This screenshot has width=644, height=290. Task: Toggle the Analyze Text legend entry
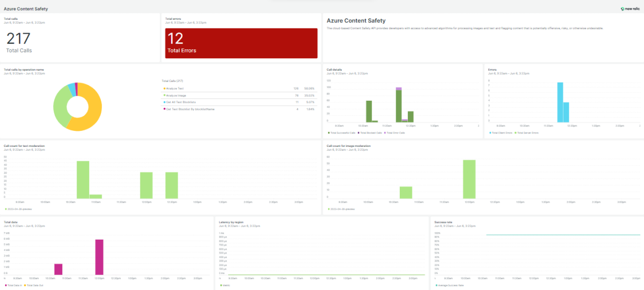coord(173,88)
